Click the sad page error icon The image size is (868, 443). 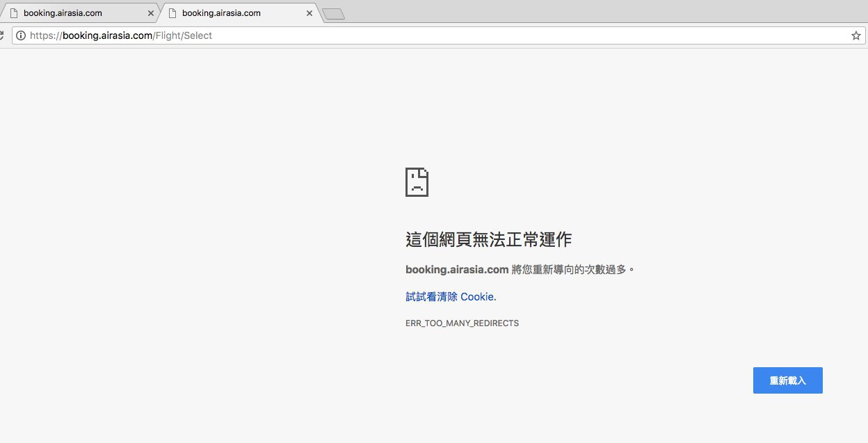click(417, 182)
